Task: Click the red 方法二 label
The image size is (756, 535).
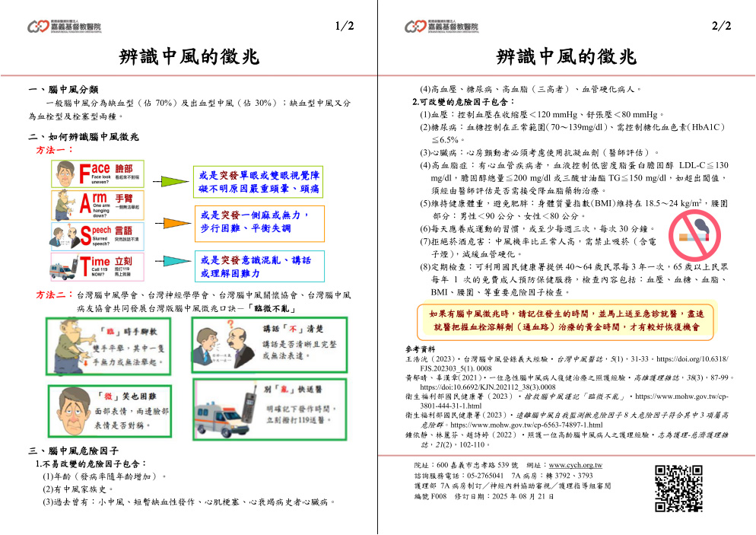Action: click(54, 295)
